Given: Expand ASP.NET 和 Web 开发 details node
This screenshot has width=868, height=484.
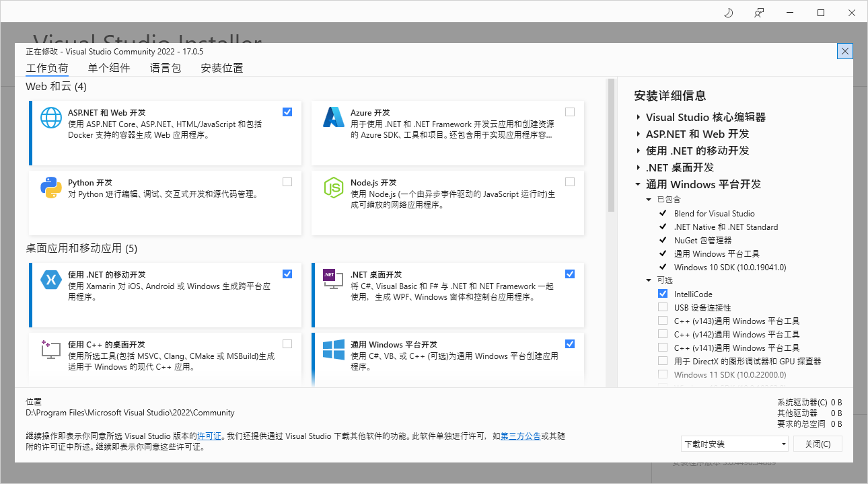Looking at the screenshot, I should coord(638,134).
